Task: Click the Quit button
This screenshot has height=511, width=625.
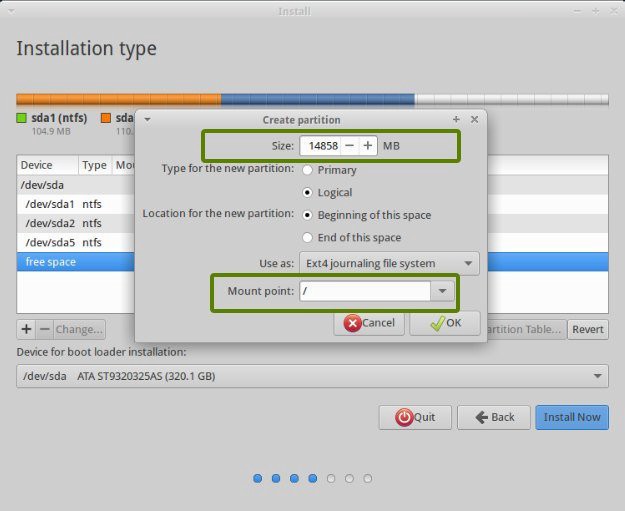Action: point(415,417)
